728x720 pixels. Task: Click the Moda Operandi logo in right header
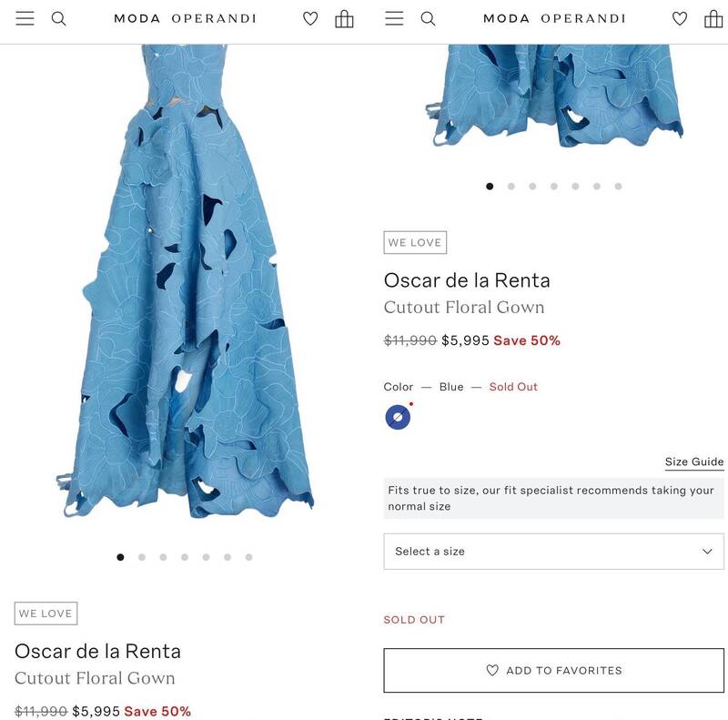(554, 18)
